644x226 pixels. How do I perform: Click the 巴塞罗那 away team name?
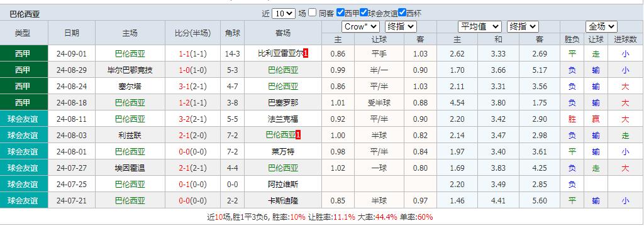click(x=283, y=103)
